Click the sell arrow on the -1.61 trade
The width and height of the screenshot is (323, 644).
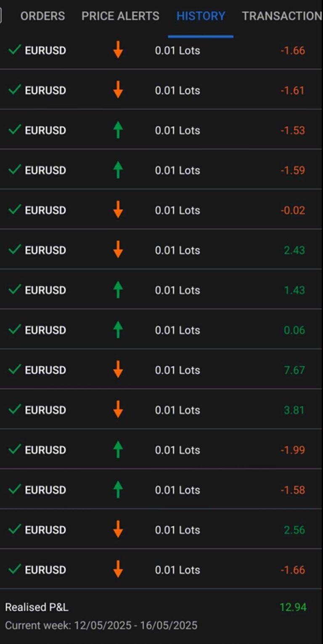point(118,90)
